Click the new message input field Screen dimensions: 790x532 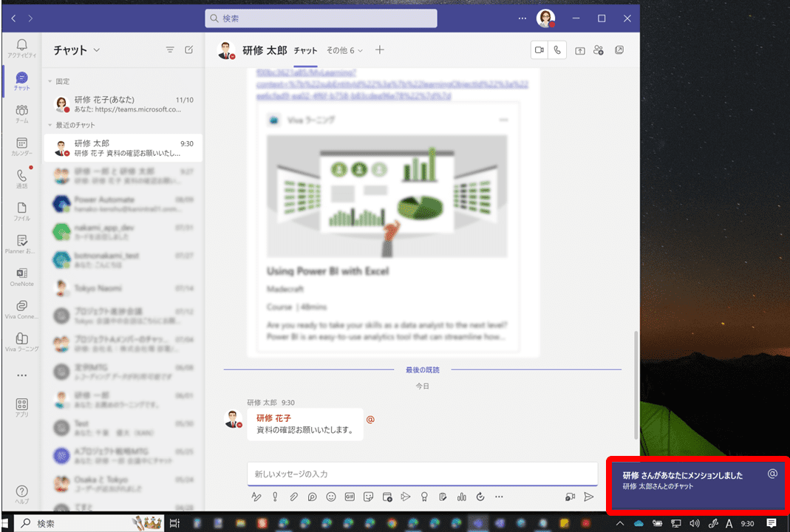click(x=421, y=473)
